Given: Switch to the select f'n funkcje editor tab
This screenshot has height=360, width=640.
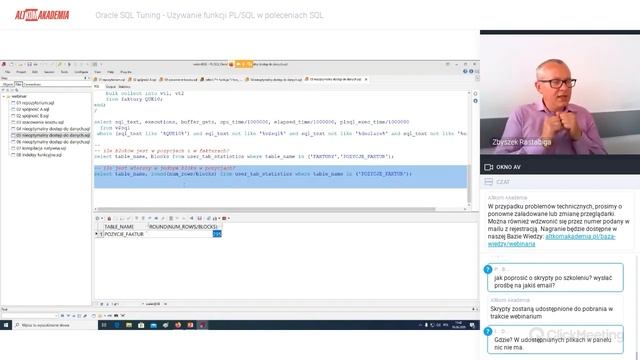Looking at the screenshot, I should [x=221, y=80].
